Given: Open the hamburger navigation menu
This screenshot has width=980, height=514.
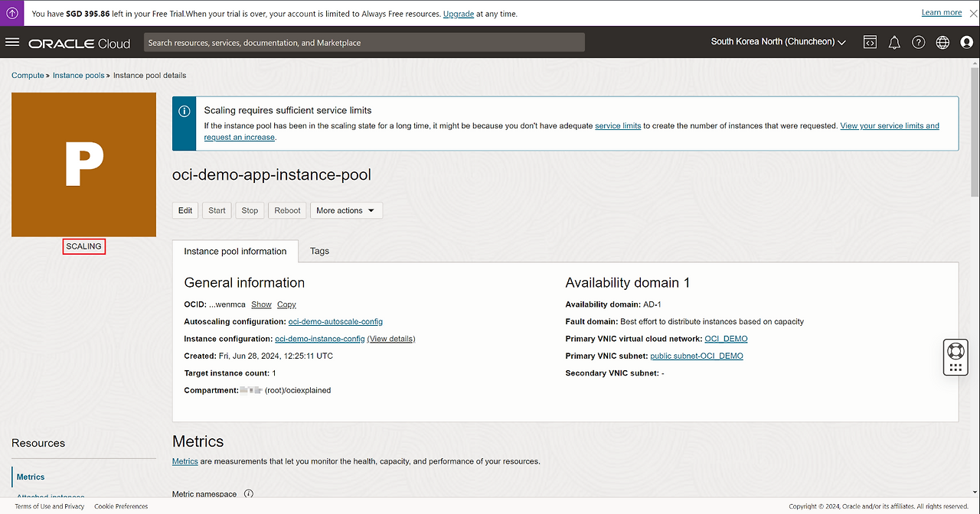Looking at the screenshot, I should (12, 42).
